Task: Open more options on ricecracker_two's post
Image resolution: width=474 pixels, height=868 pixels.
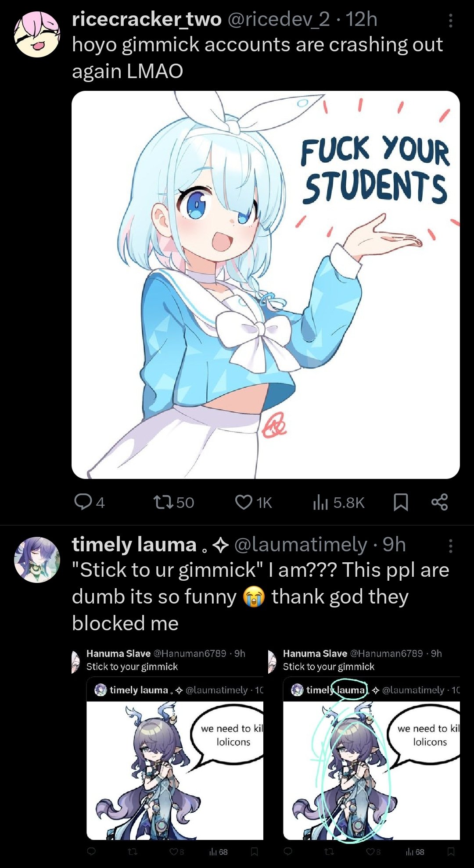Action: 450,20
